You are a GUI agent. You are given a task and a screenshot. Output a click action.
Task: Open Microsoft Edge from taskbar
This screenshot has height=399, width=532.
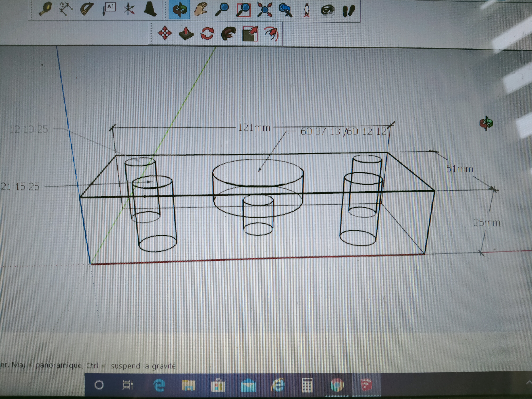[x=159, y=385]
